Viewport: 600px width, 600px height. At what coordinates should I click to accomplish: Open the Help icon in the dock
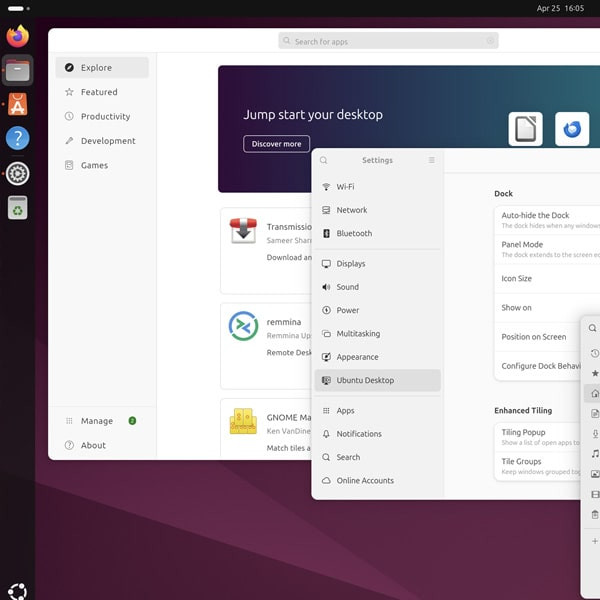(18, 139)
